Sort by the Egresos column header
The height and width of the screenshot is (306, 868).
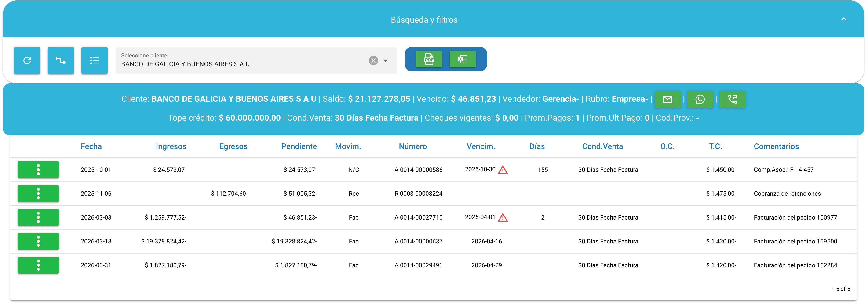tap(233, 146)
